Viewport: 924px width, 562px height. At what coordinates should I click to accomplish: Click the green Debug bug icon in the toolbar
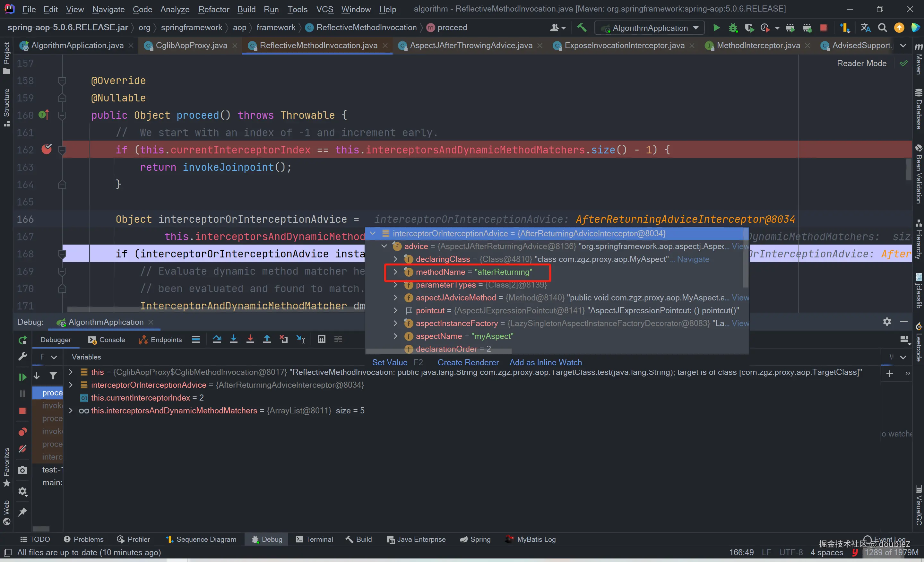pos(733,28)
